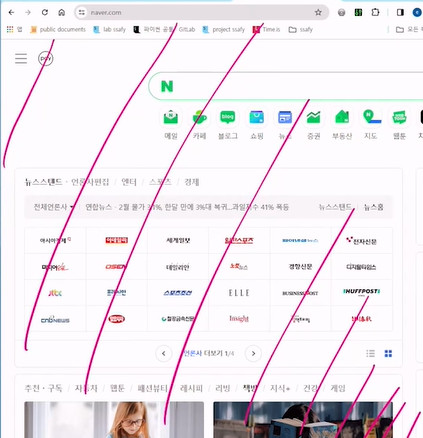
Task: Select the 책방 topic tab
Action: point(250,388)
